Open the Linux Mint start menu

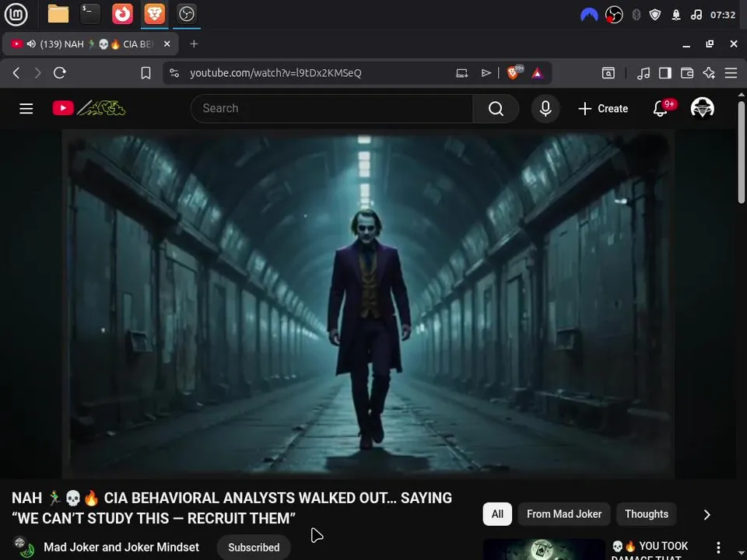(x=16, y=14)
